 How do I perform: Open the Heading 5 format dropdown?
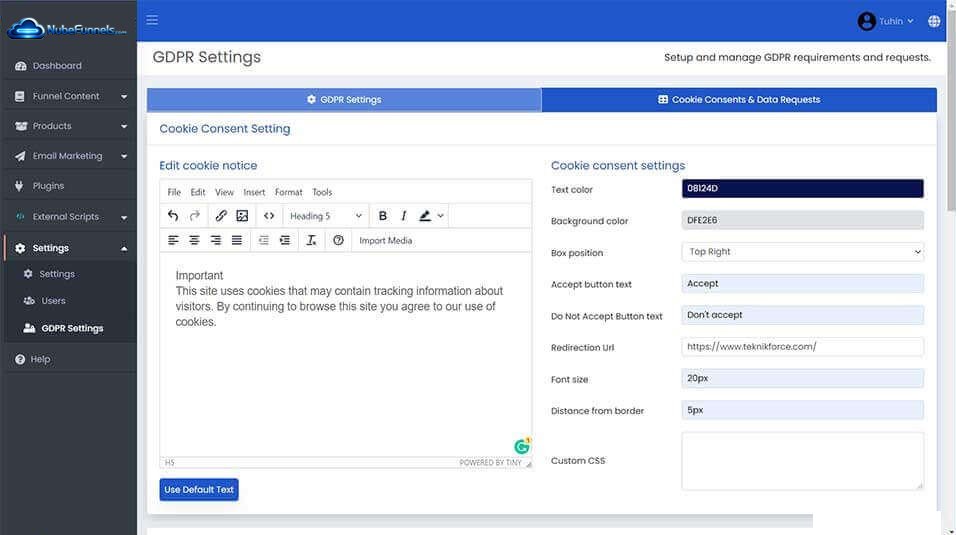pos(326,216)
